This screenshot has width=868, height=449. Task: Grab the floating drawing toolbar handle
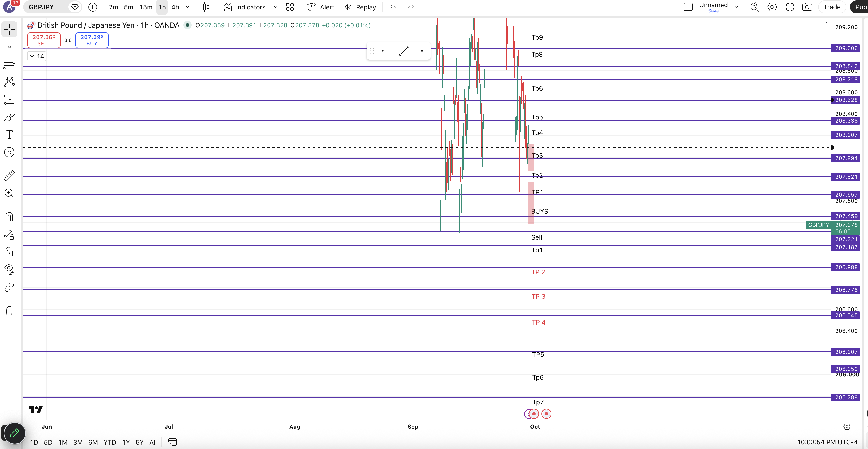tap(372, 51)
